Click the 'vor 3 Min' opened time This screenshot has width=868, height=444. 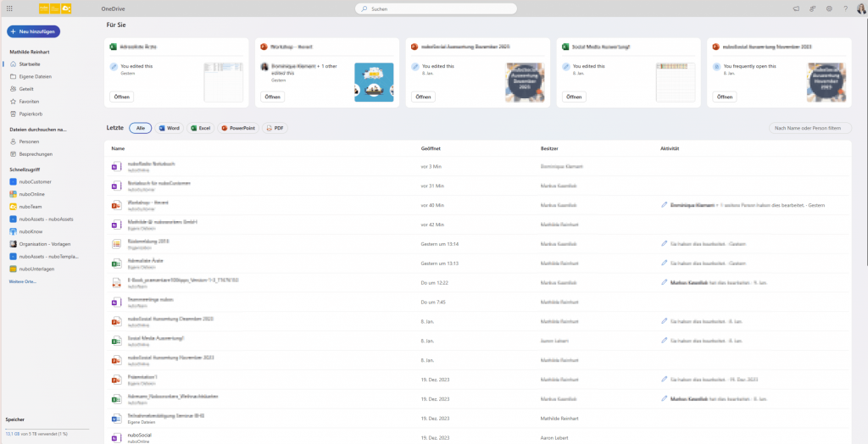click(431, 166)
